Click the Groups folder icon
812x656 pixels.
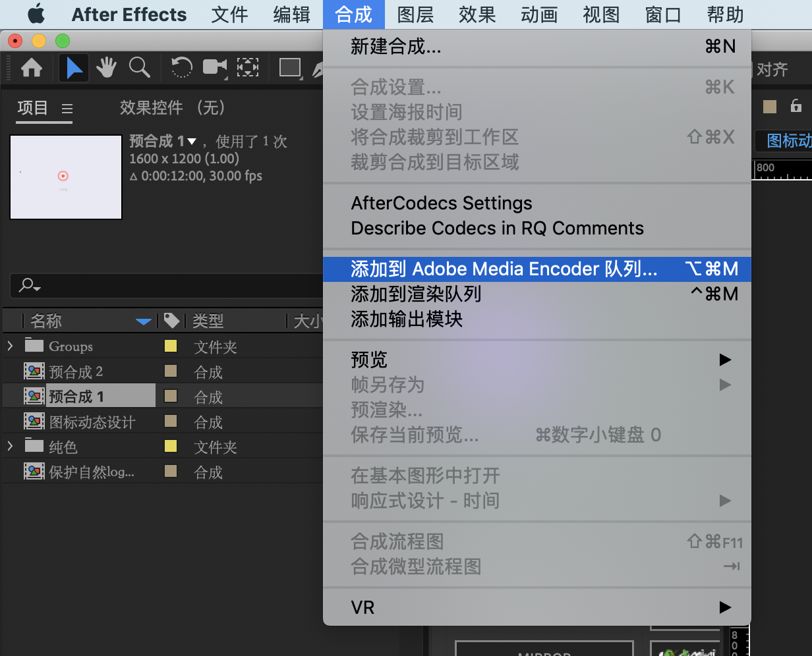(x=34, y=346)
